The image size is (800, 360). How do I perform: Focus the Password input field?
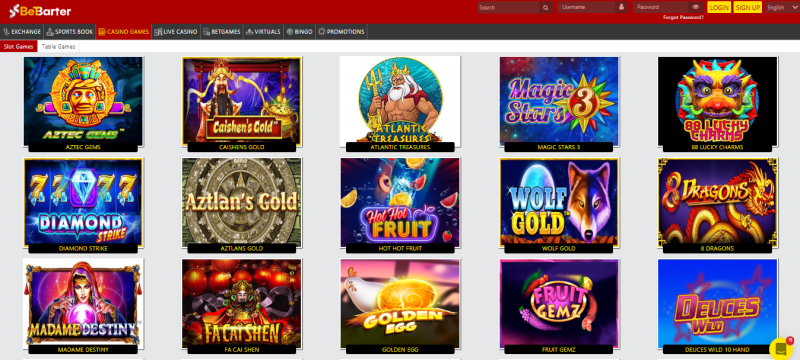pos(662,8)
